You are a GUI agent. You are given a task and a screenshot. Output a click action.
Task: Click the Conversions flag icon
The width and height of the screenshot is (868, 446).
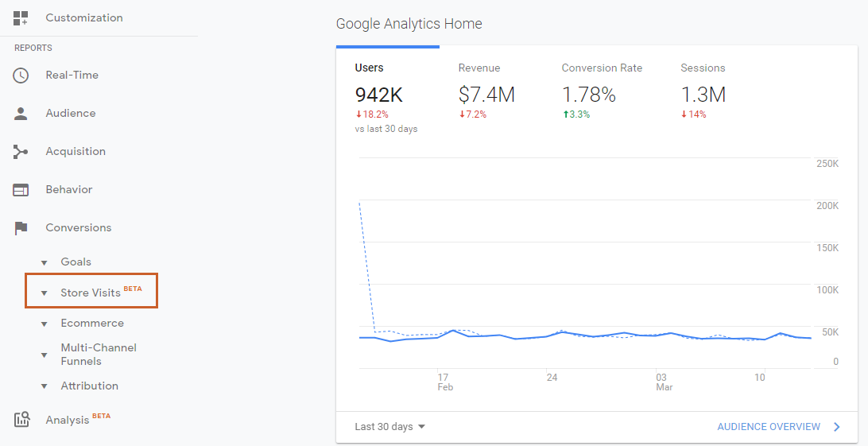tap(21, 228)
